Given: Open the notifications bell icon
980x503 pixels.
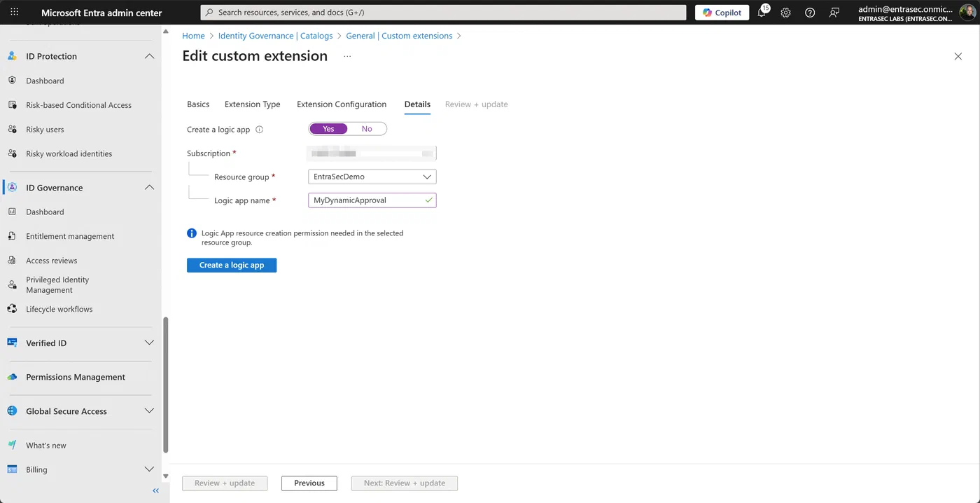Looking at the screenshot, I should (x=762, y=13).
